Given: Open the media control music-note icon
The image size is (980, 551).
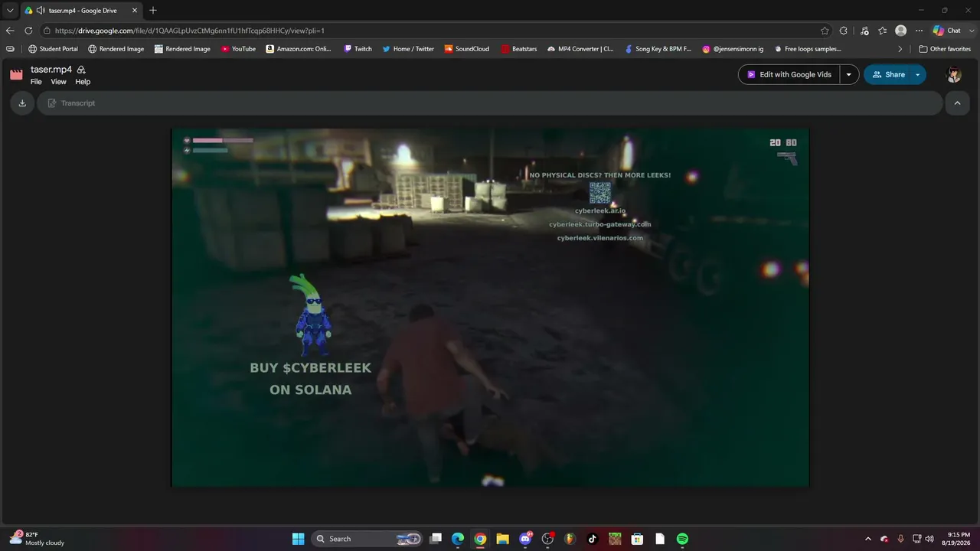Looking at the screenshot, I should tap(864, 31).
